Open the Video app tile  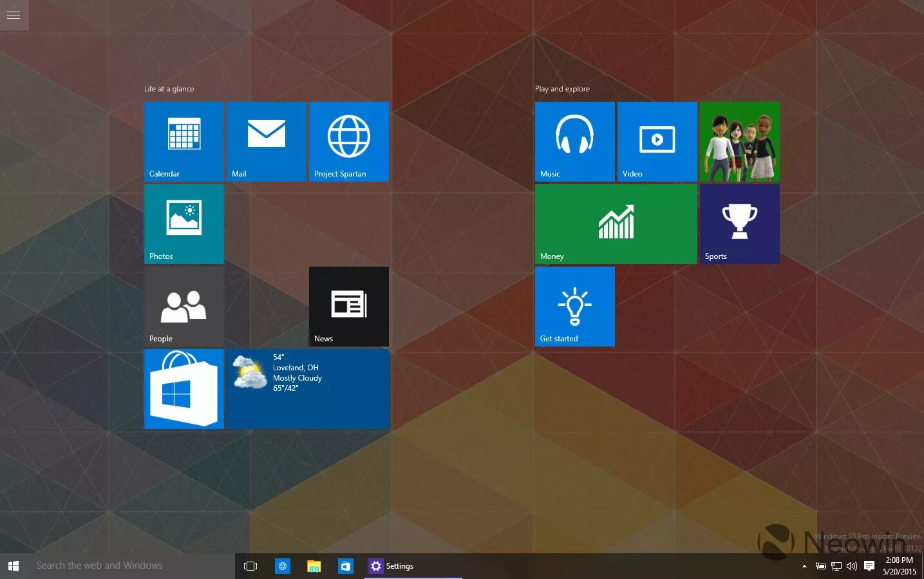(656, 141)
